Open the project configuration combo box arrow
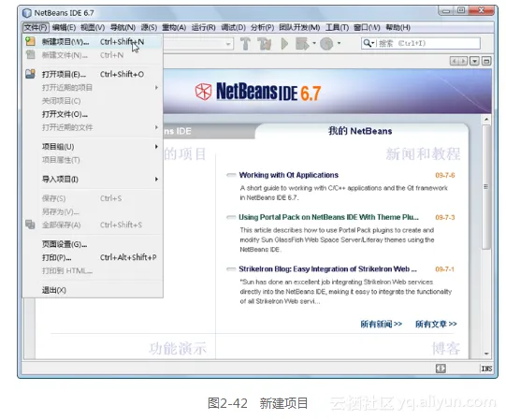 228,44
